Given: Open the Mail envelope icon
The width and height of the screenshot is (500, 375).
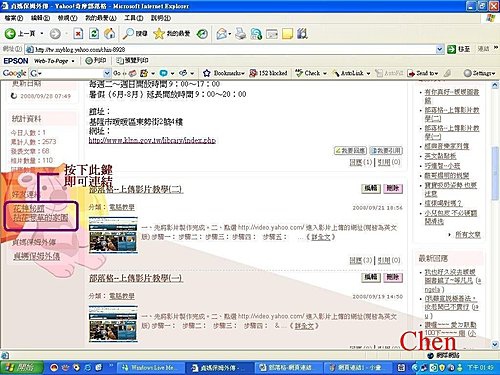Looking at the screenshot, I should point(221,33).
